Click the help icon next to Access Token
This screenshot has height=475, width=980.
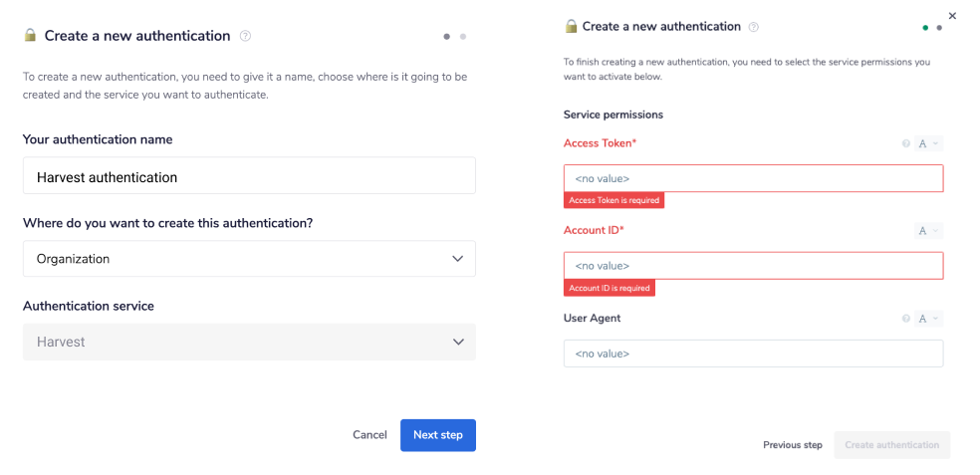(906, 143)
